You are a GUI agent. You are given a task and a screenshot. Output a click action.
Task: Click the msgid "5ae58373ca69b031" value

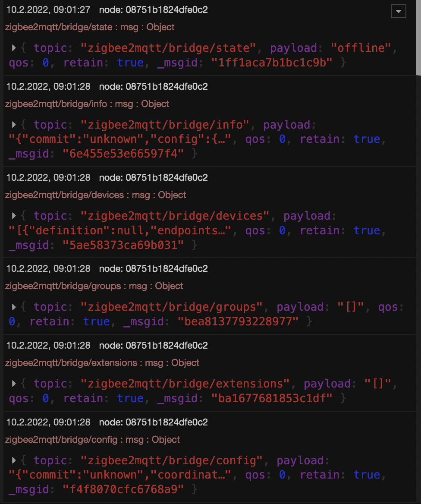[123, 245]
